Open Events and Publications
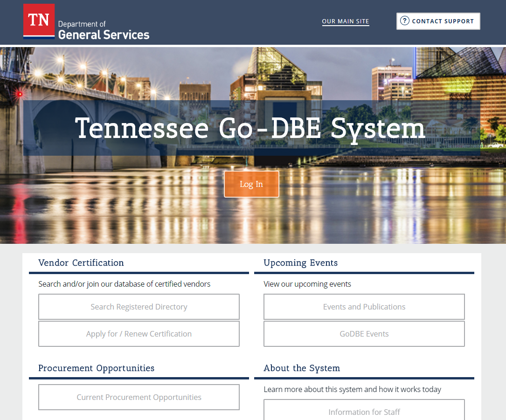506x420 pixels. click(364, 307)
